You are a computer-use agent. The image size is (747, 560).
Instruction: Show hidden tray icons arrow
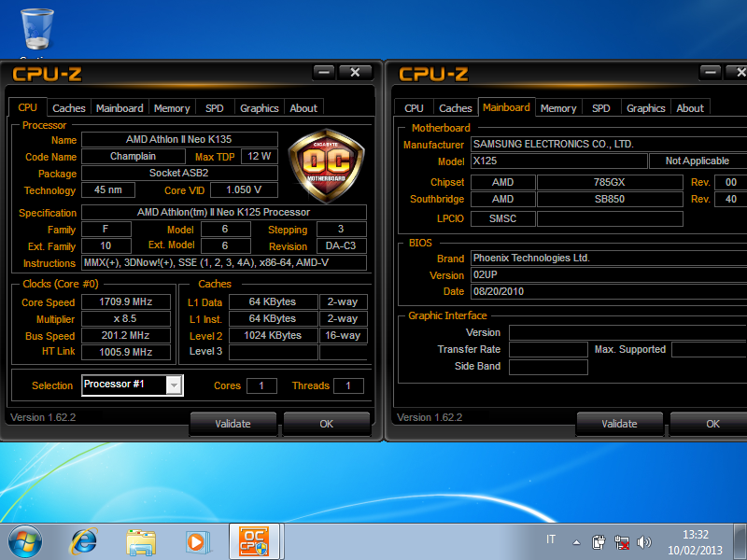(576, 542)
